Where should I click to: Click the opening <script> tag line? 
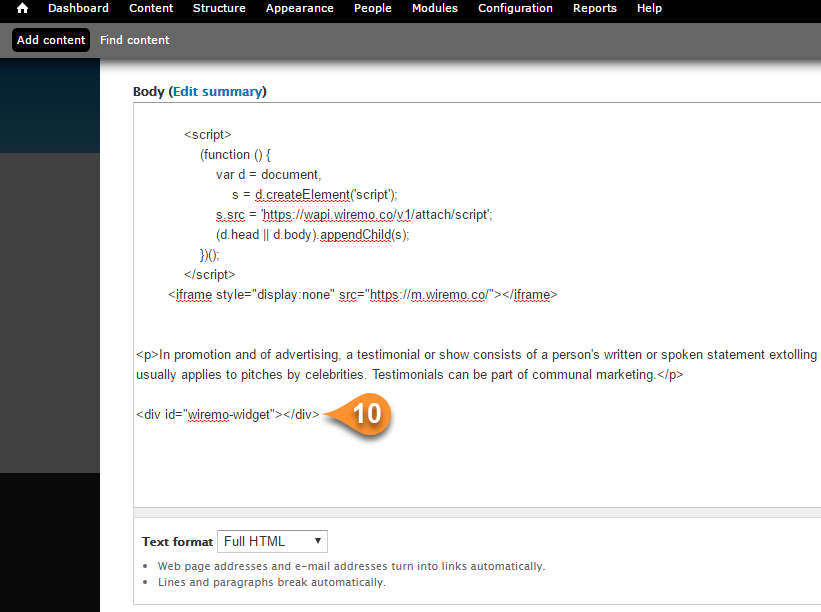208,135
